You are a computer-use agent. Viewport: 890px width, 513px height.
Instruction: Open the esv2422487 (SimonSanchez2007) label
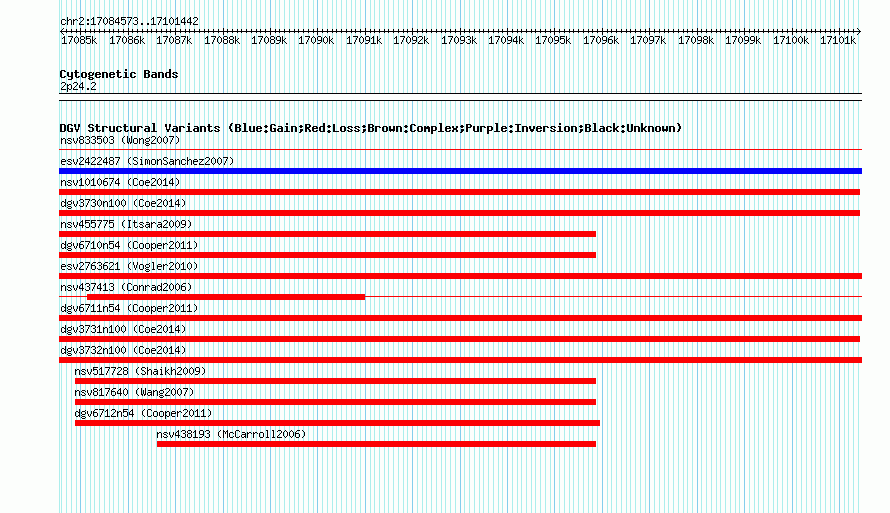(147, 161)
